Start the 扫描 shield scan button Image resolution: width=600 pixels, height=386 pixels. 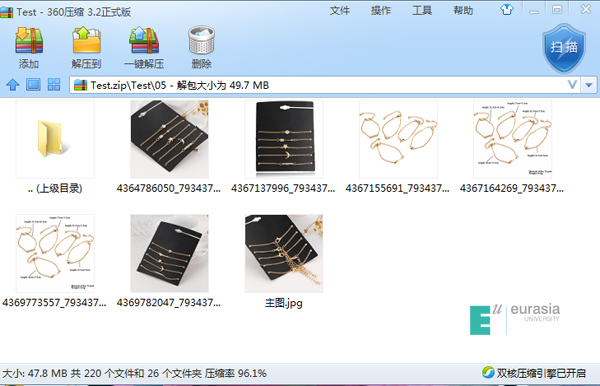tap(564, 48)
